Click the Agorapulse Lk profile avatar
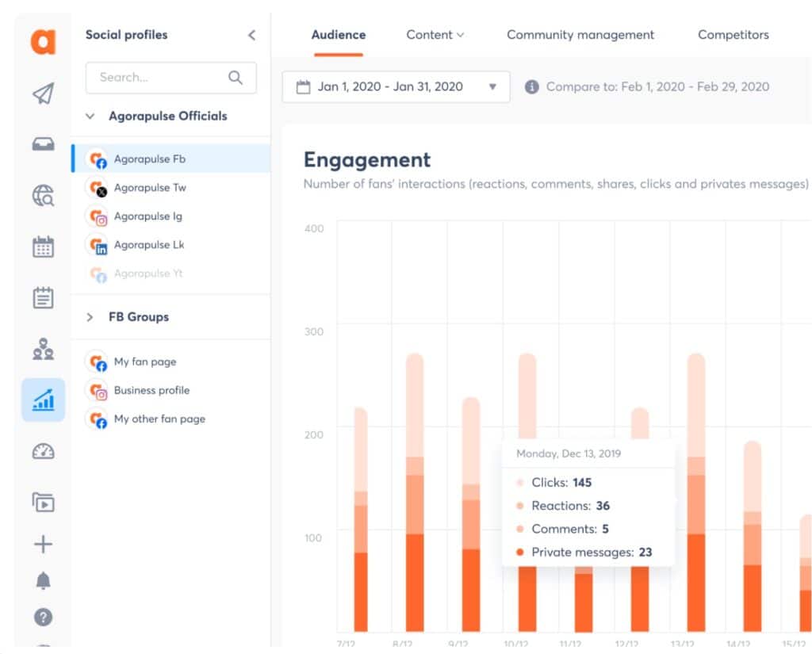 coord(96,244)
